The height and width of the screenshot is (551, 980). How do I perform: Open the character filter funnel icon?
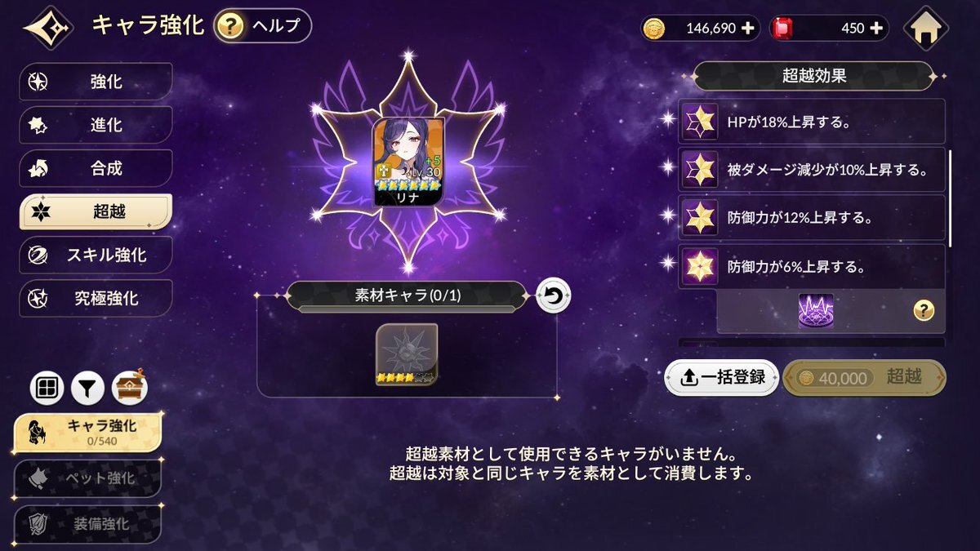88,387
